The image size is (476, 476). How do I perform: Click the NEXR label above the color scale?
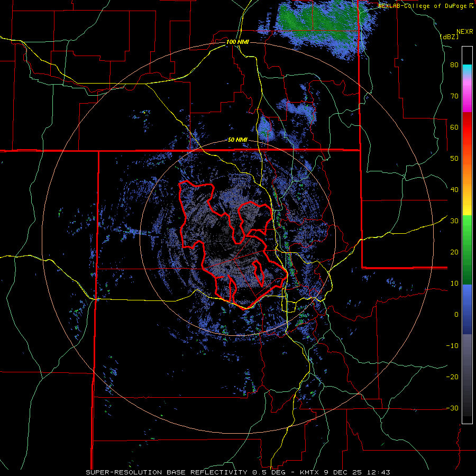(x=464, y=32)
